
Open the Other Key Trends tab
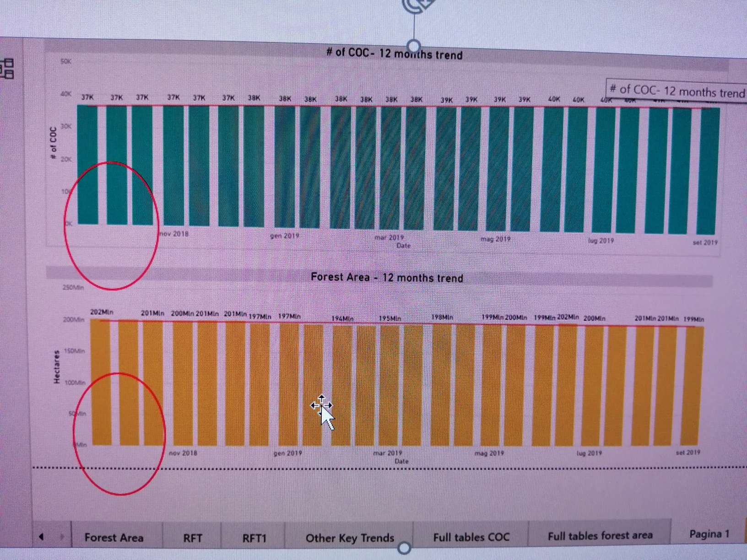pos(350,538)
